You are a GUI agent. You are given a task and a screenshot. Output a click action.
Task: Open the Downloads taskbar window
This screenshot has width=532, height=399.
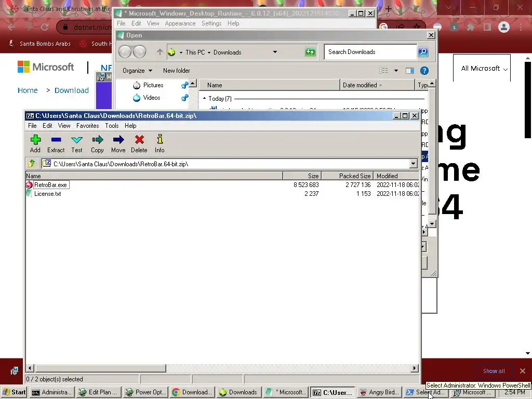(x=239, y=392)
